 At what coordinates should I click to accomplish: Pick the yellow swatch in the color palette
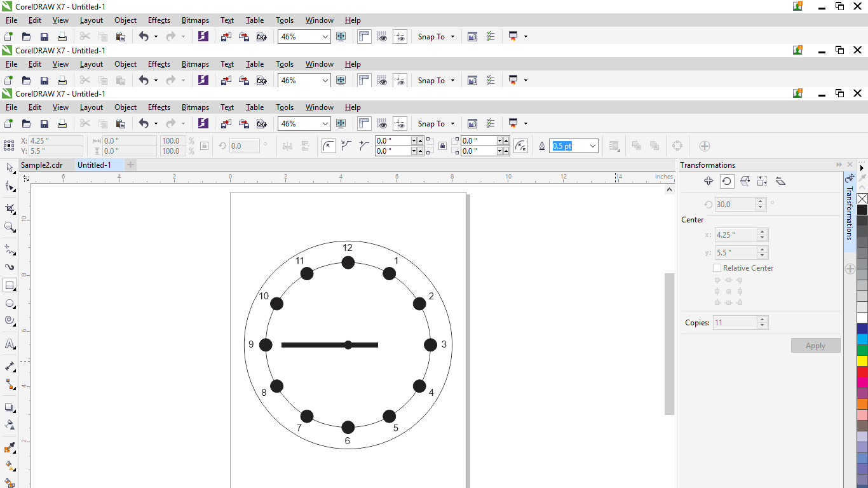click(x=862, y=361)
